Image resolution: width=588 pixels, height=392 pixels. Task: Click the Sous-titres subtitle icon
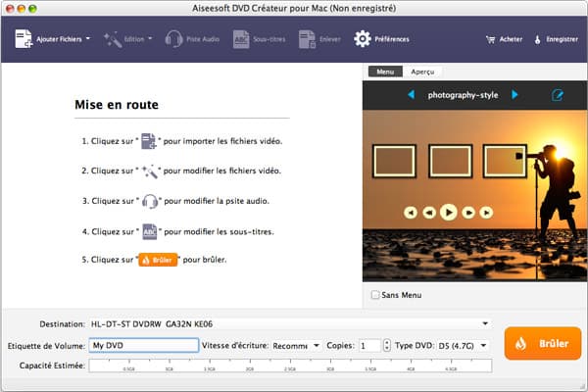click(241, 39)
